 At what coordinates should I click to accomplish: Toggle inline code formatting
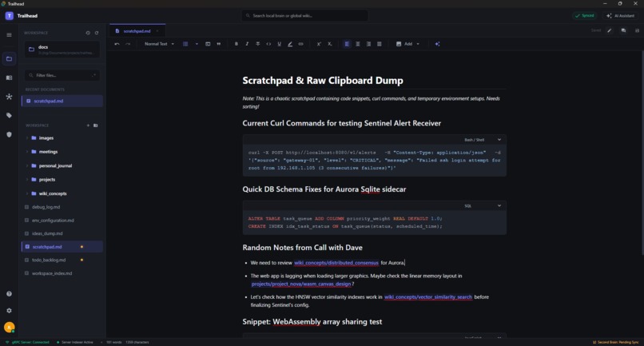point(268,44)
